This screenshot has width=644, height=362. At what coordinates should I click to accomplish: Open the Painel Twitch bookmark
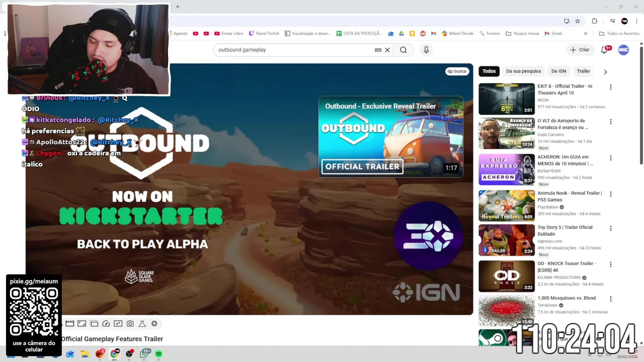tap(264, 34)
